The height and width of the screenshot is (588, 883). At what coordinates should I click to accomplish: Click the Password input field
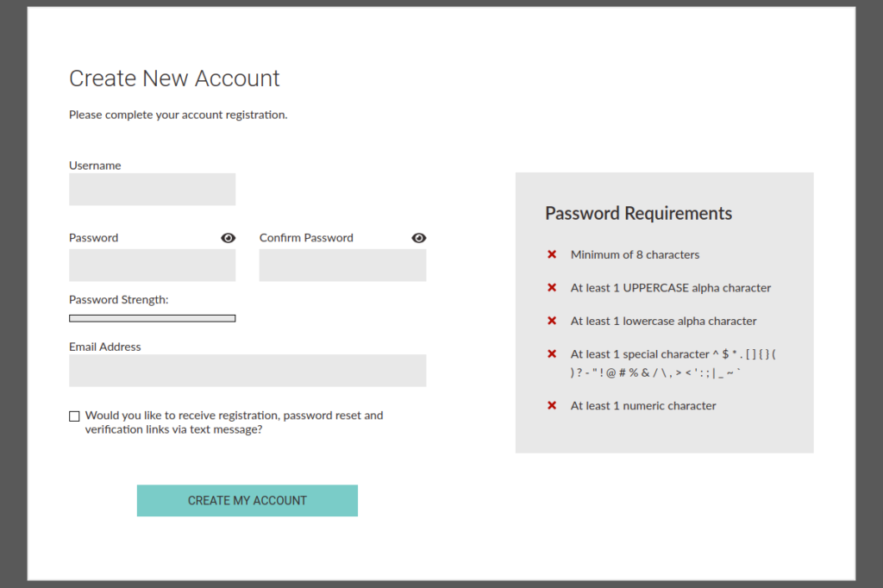pyautogui.click(x=152, y=265)
